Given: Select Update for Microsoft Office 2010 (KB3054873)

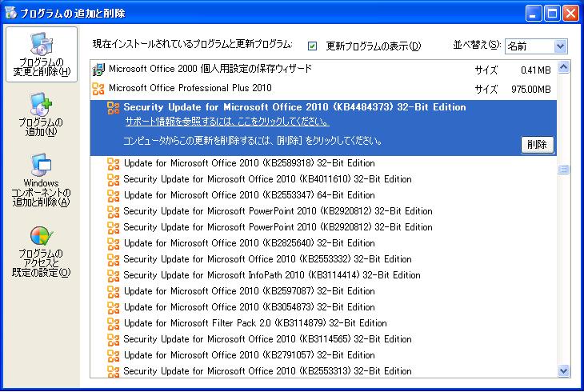Looking at the screenshot, I should click(249, 307).
